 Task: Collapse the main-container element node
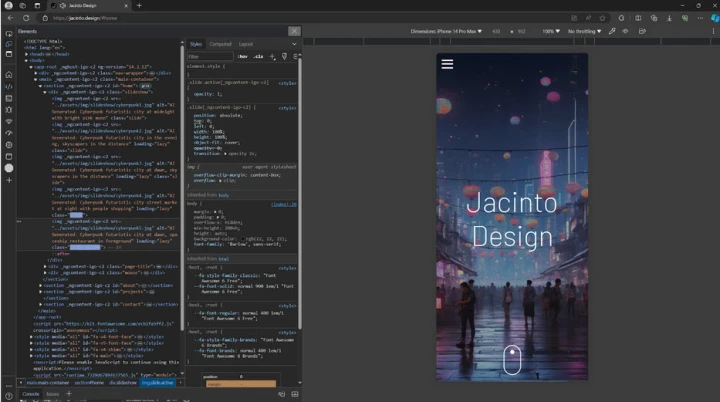[36, 79]
